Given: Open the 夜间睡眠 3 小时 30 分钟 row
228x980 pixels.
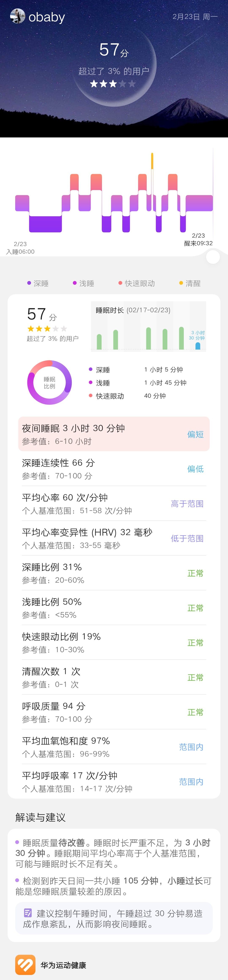Looking at the screenshot, I should [x=114, y=434].
